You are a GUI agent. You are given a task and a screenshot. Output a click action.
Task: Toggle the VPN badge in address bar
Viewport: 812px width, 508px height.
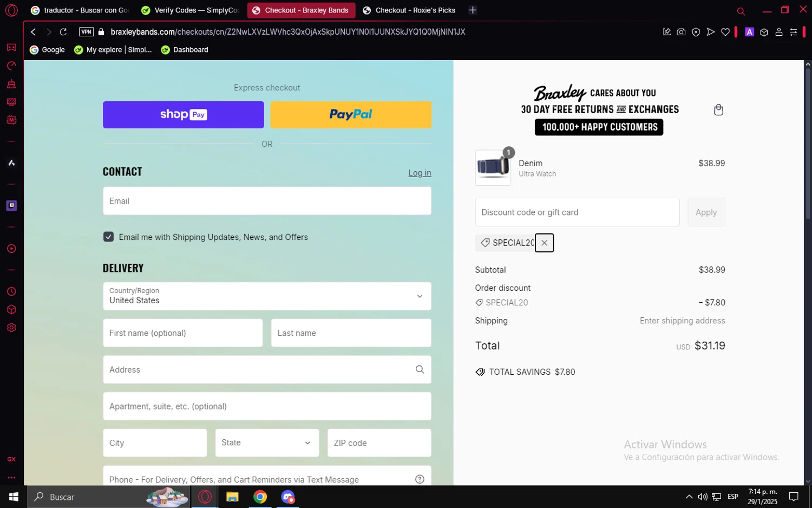(x=86, y=32)
